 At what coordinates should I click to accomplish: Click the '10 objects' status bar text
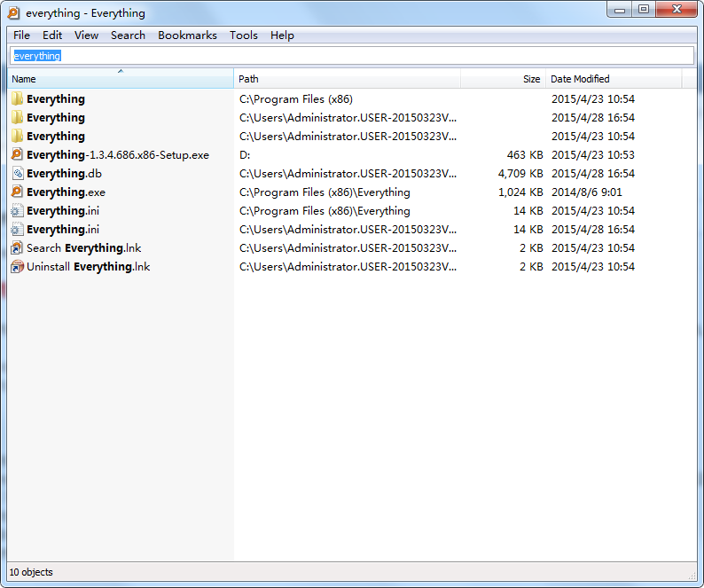[x=31, y=572]
